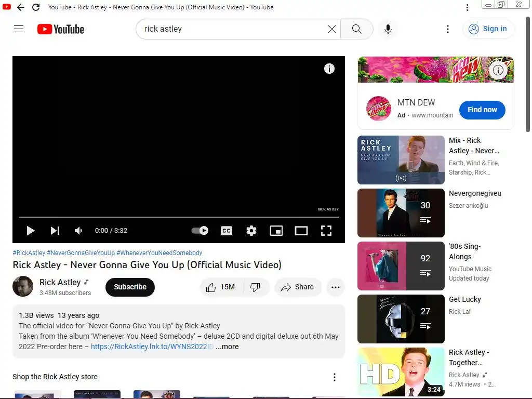Open the Rick Astley channel name link

point(60,282)
